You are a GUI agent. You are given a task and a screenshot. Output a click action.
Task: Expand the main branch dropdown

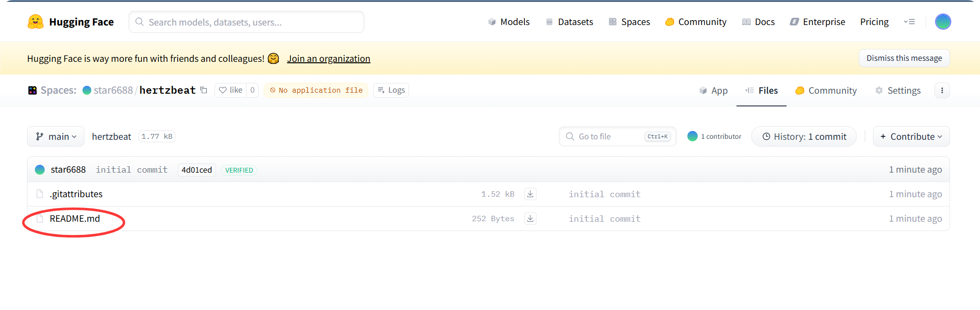55,136
